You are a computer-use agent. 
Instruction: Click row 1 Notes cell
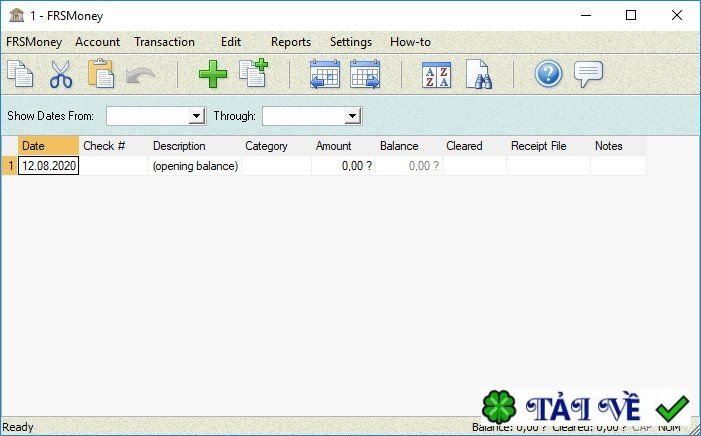tap(619, 165)
